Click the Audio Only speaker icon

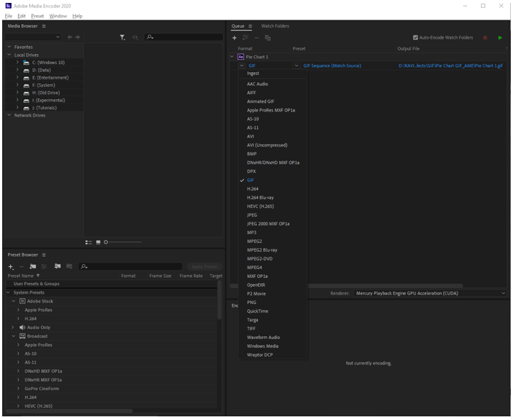coord(23,327)
